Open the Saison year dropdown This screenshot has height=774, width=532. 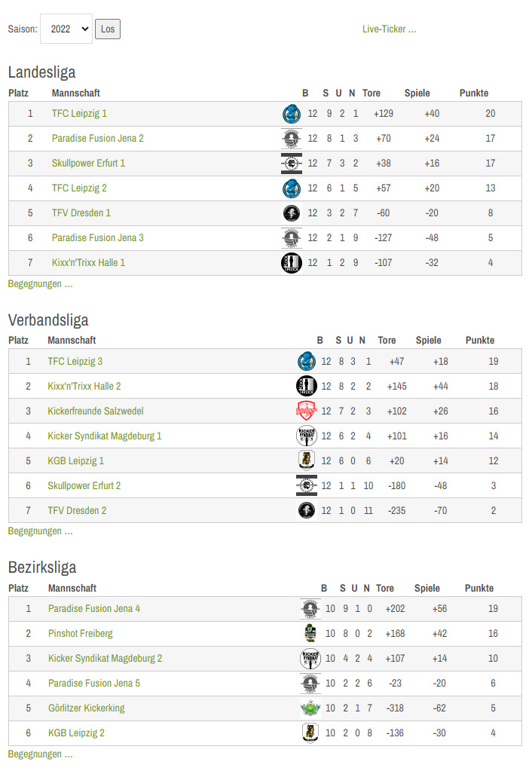coord(66,29)
